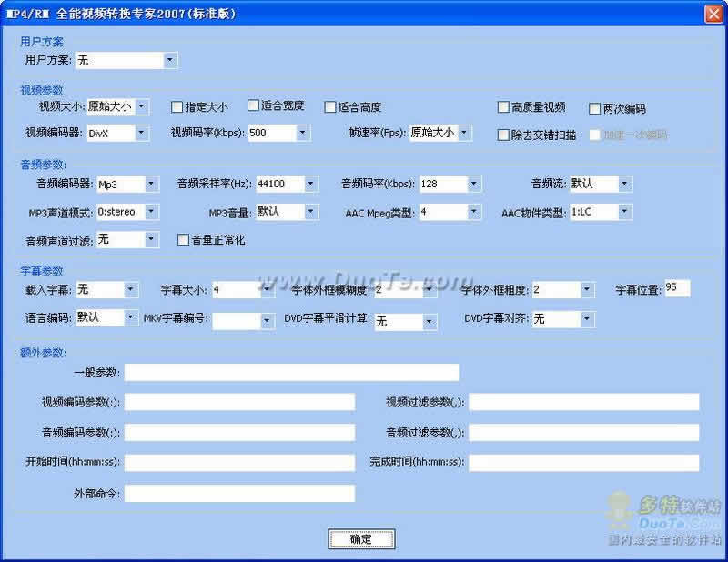Click the 开始时间(hh:mm:ss) field
728x562 pixels.
[x=239, y=463]
